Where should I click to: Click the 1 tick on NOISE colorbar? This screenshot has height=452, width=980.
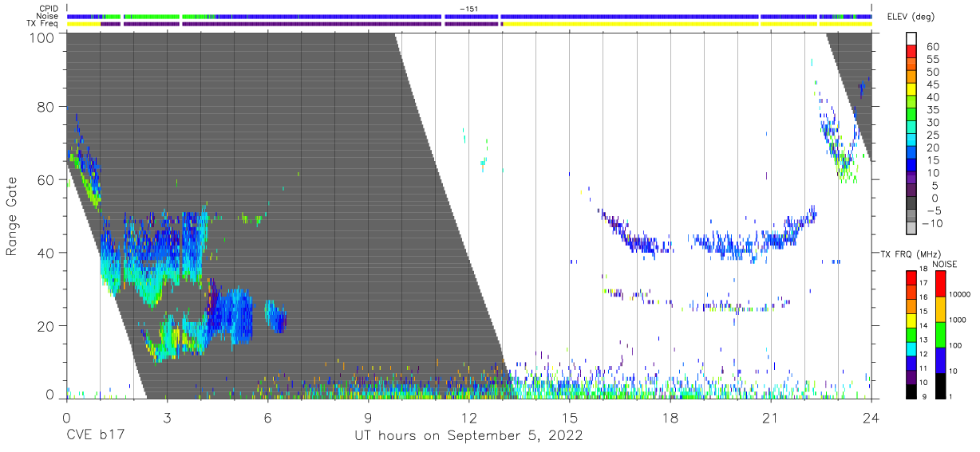point(950,398)
